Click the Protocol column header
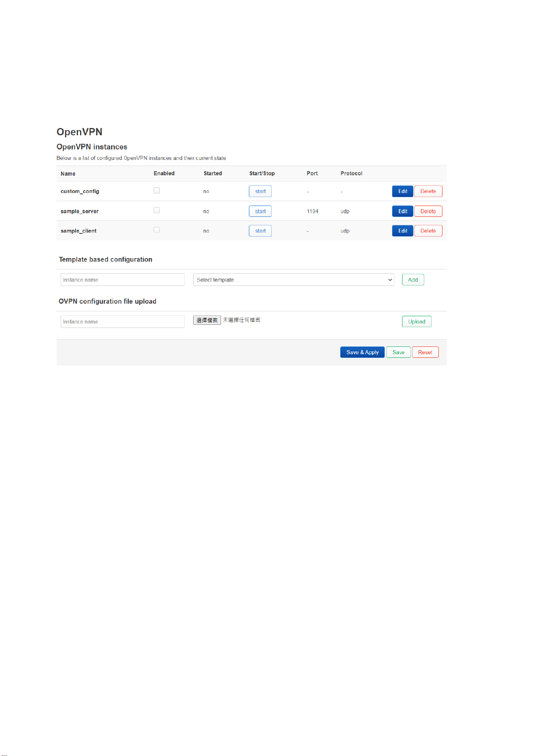This screenshot has width=535, height=756. click(x=352, y=174)
